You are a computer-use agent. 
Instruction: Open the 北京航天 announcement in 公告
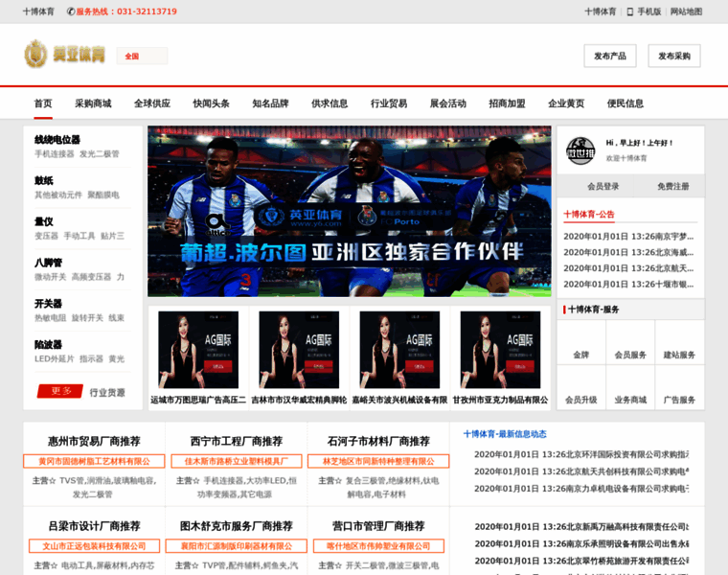628,268
